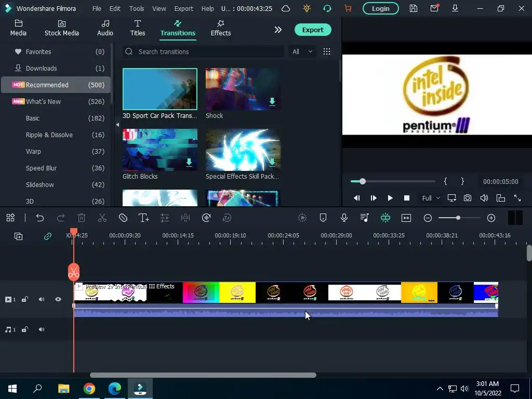532x399 pixels.
Task: Save project using floppy disk icon
Action: pos(413,8)
